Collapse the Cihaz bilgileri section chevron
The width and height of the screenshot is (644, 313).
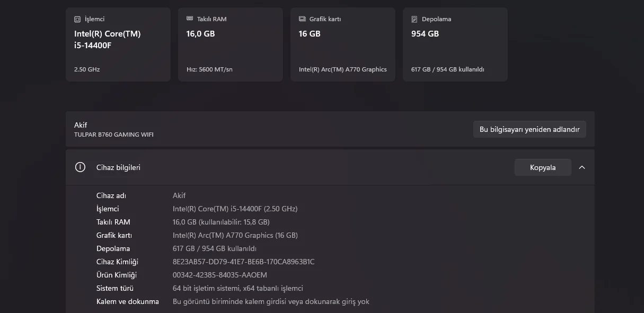(x=582, y=167)
